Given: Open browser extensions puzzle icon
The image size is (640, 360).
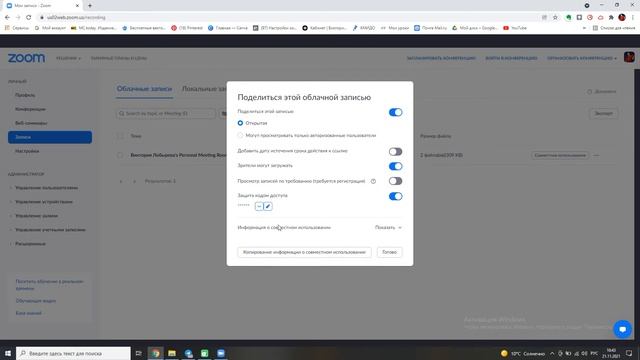Looking at the screenshot, I should 611,18.
